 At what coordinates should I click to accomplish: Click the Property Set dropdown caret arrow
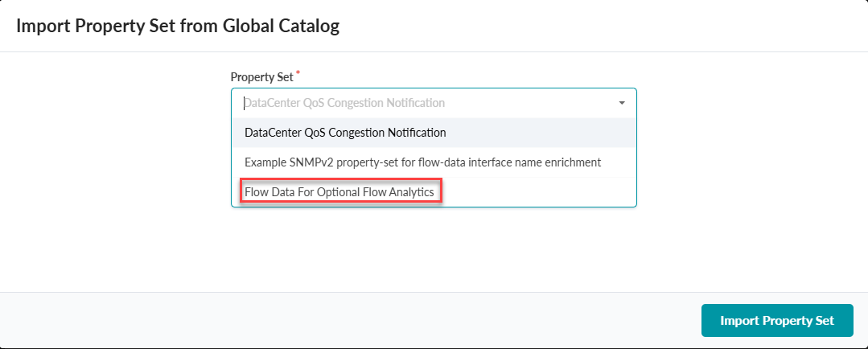pos(622,103)
